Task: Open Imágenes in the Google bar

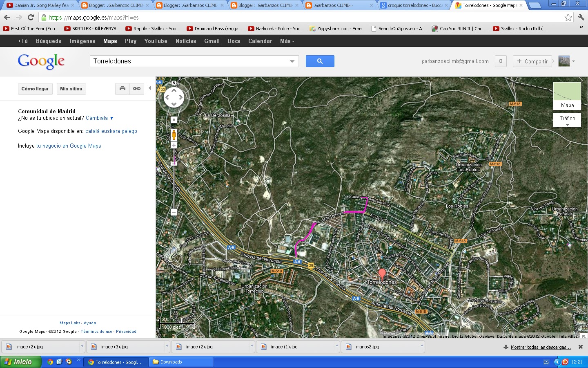Action: [82, 41]
